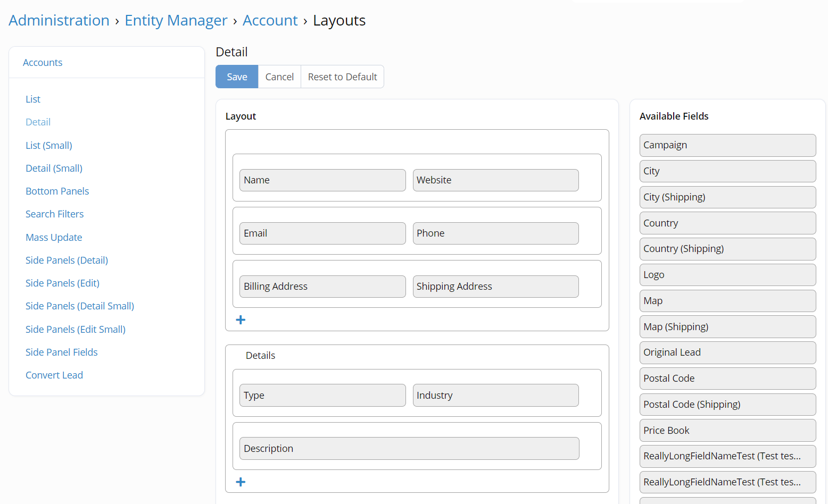Open Side Panels (Edit Small) layout
Image resolution: width=828 pixels, height=504 pixels.
(76, 329)
